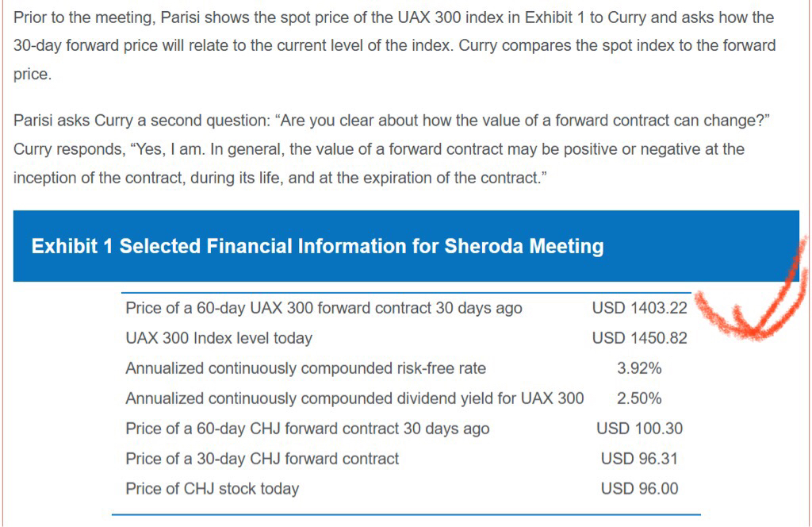Click the "UAX 300 Index level today" row label
Screen dimensions: 812x527
click(219, 338)
